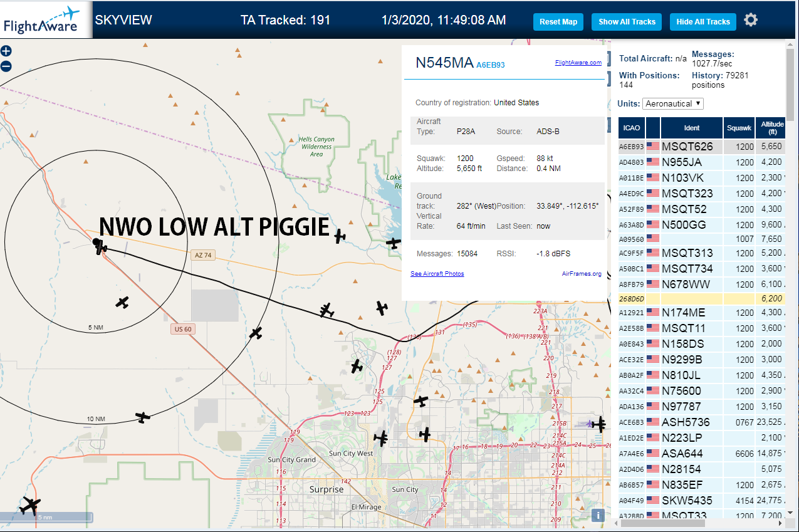
Task: Select the N97787 aircraft row
Action: click(x=702, y=407)
